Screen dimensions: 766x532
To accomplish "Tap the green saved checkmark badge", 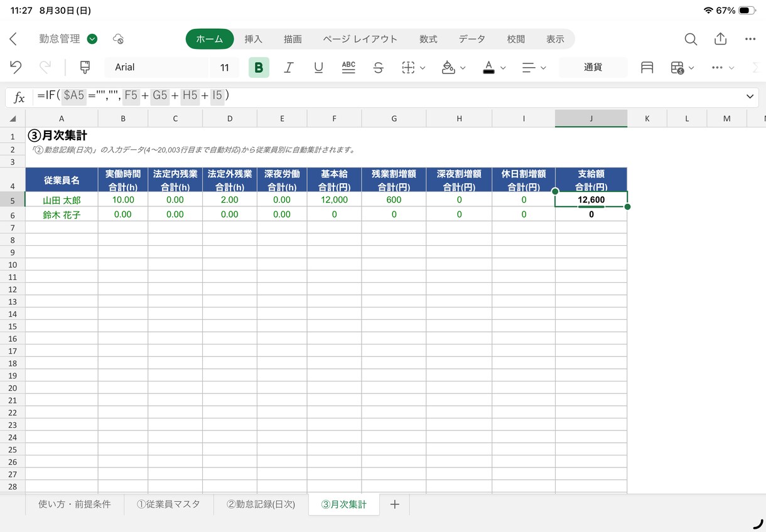I will [x=92, y=39].
